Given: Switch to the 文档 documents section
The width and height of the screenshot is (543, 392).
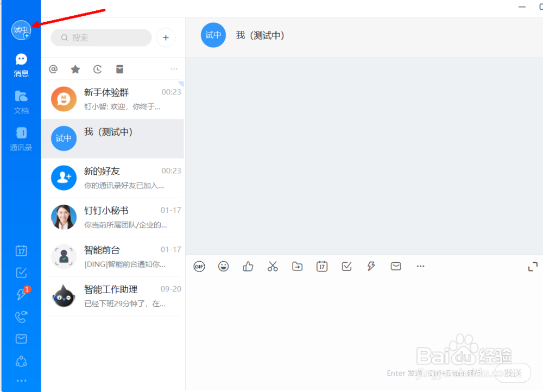Looking at the screenshot, I should pos(21,100).
